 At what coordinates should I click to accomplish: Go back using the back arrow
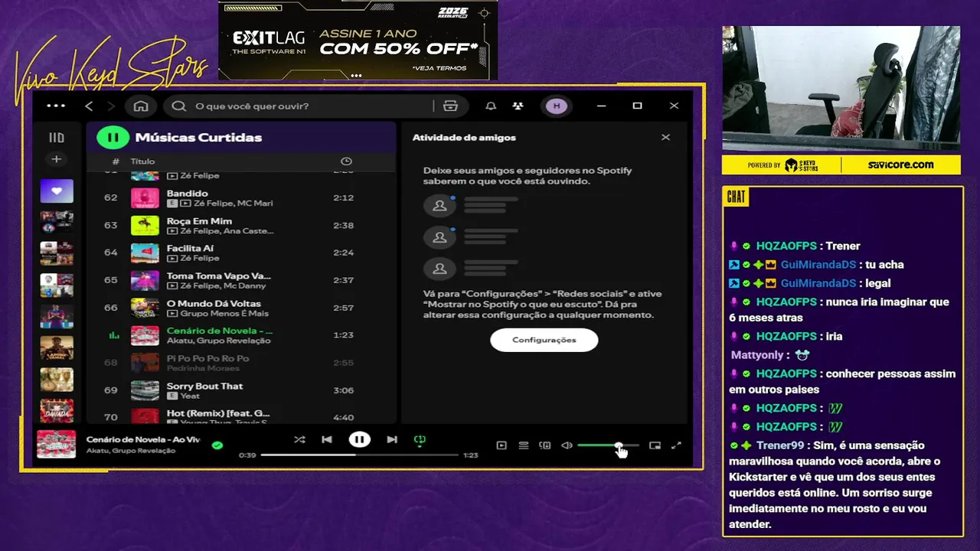89,106
